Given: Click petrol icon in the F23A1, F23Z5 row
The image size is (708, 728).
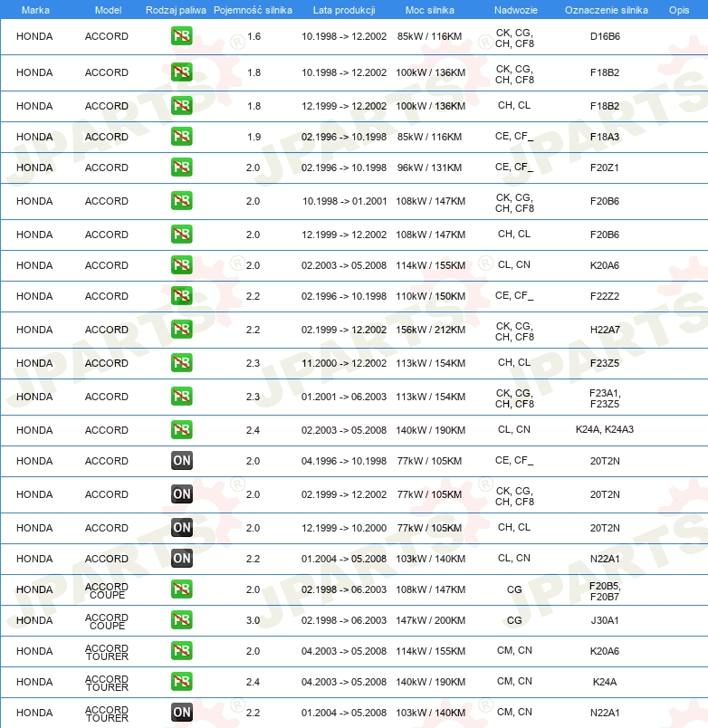Looking at the screenshot, I should pos(181,397).
